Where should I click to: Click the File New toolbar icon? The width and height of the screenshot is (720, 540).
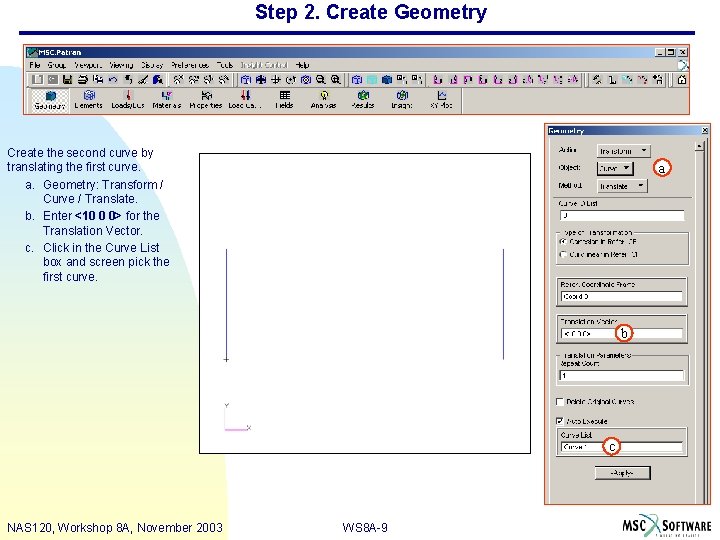point(38,80)
